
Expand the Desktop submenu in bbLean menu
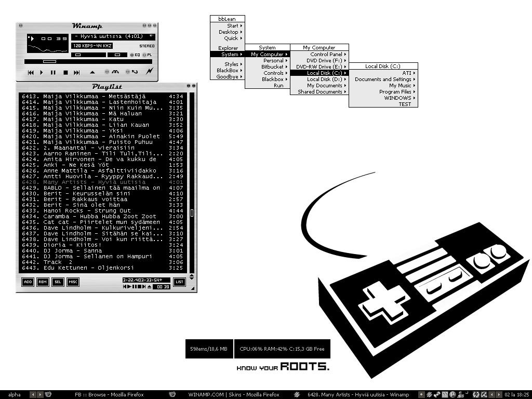point(228,32)
